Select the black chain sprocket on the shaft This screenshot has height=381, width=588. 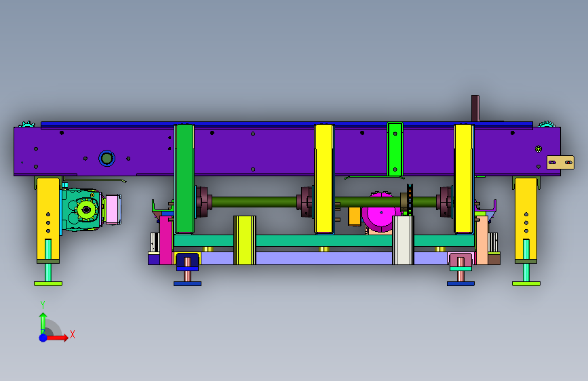click(410, 199)
